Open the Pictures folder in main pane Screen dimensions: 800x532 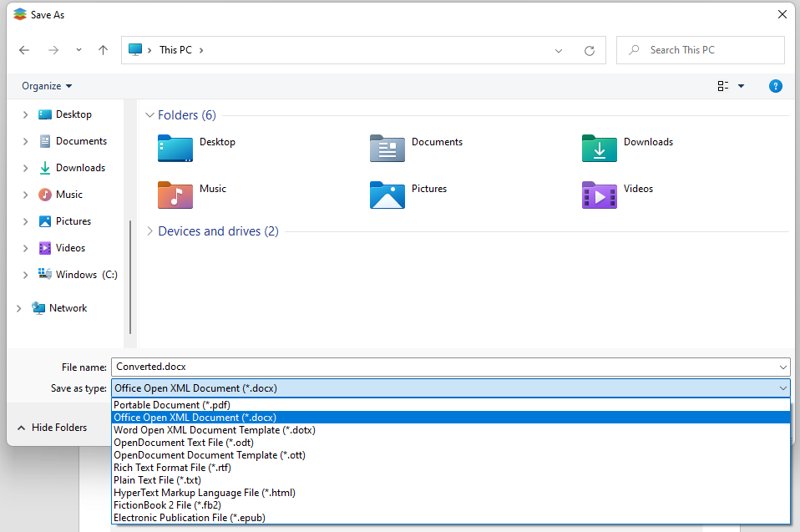tap(387, 195)
